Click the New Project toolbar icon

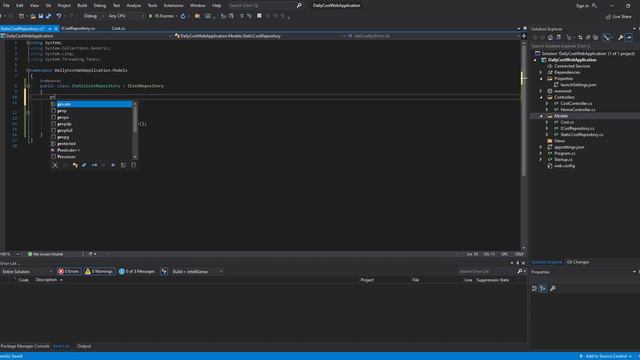[x=21, y=16]
